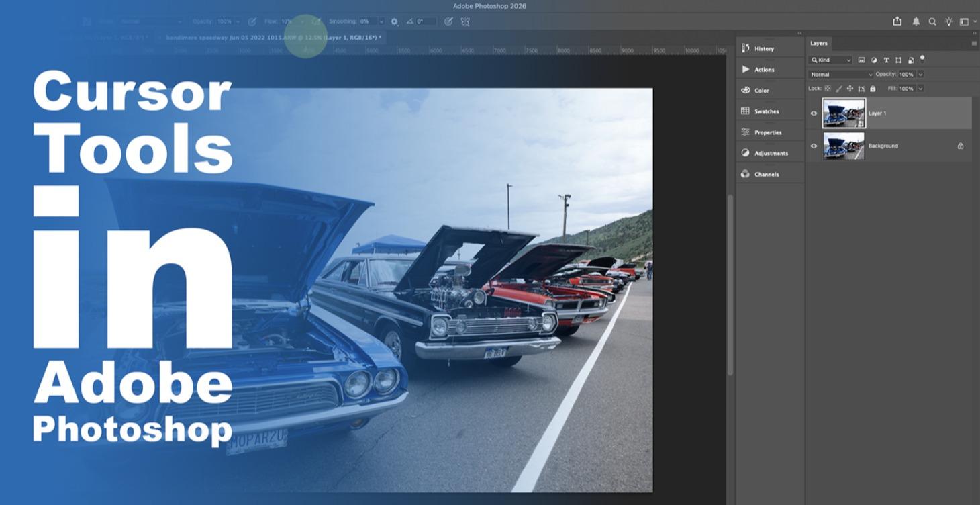980x505 pixels.
Task: Click the Background layer lock icon
Action: coord(961,146)
